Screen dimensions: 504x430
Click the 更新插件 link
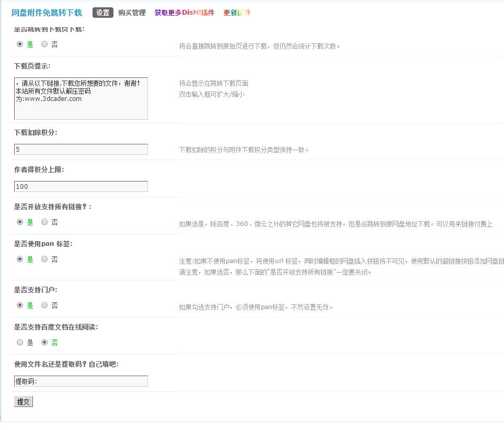(237, 13)
